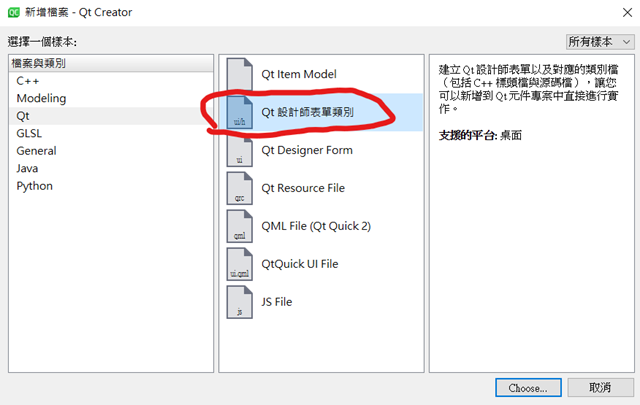The image size is (640, 405).
Task: Select the Qt category
Action: coord(111,116)
